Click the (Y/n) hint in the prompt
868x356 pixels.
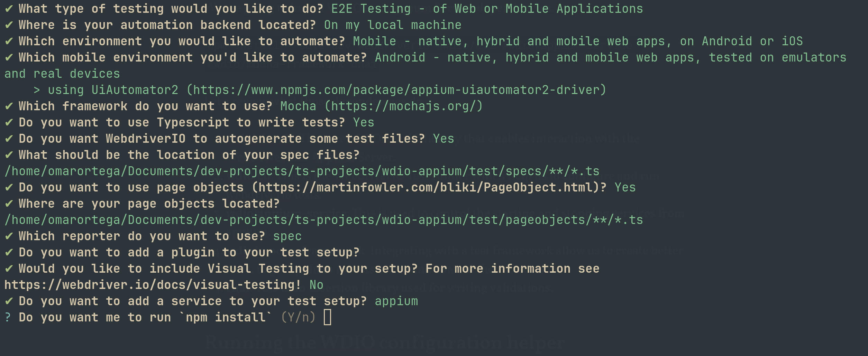298,317
